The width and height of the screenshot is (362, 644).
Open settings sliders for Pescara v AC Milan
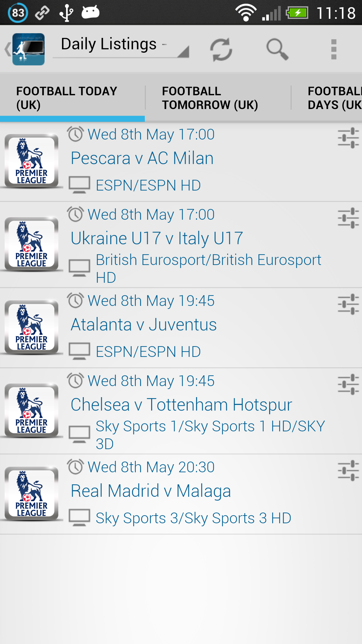[x=348, y=138]
